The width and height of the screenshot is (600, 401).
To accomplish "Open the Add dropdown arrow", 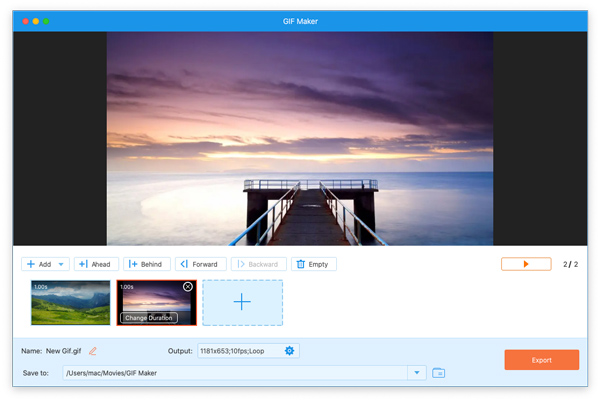I will click(61, 264).
